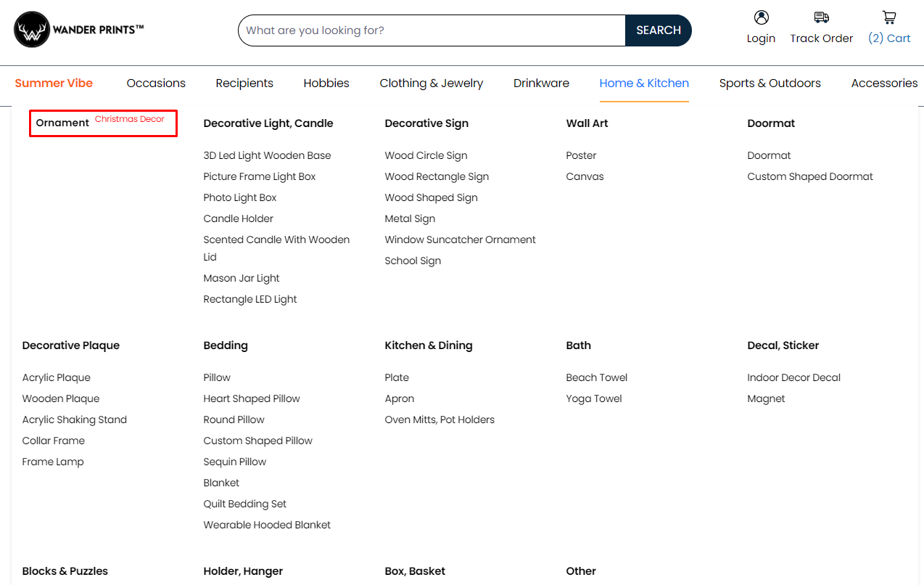Open Wood Shaped Sign

pos(431,197)
